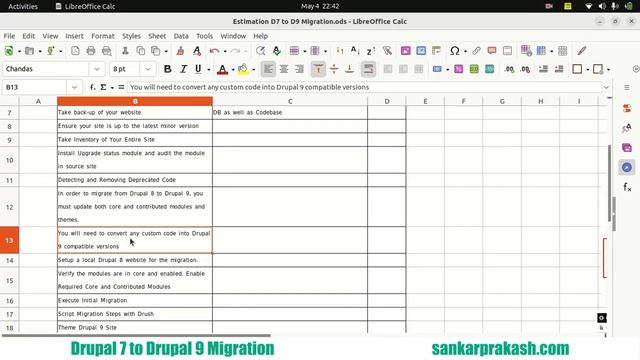Toggle AutoFilter on the toolbar
Viewport: 640px width, 360px height.
coord(387,51)
